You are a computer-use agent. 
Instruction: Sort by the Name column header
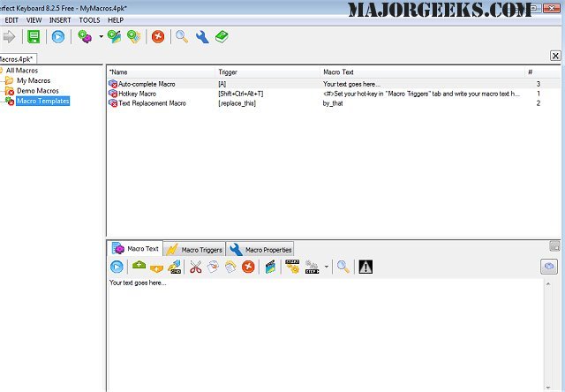click(161, 72)
